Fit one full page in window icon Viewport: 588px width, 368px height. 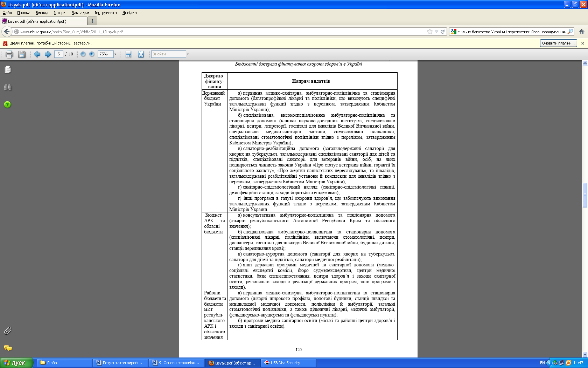click(141, 54)
